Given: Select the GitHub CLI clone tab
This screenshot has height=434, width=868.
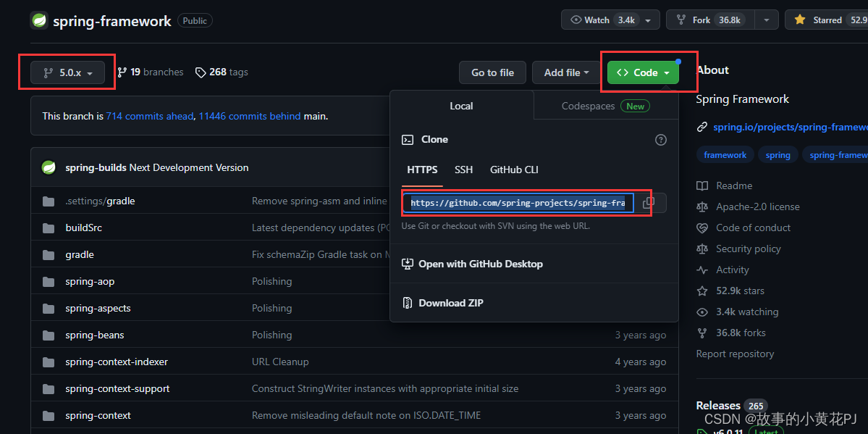Looking at the screenshot, I should click(x=514, y=170).
